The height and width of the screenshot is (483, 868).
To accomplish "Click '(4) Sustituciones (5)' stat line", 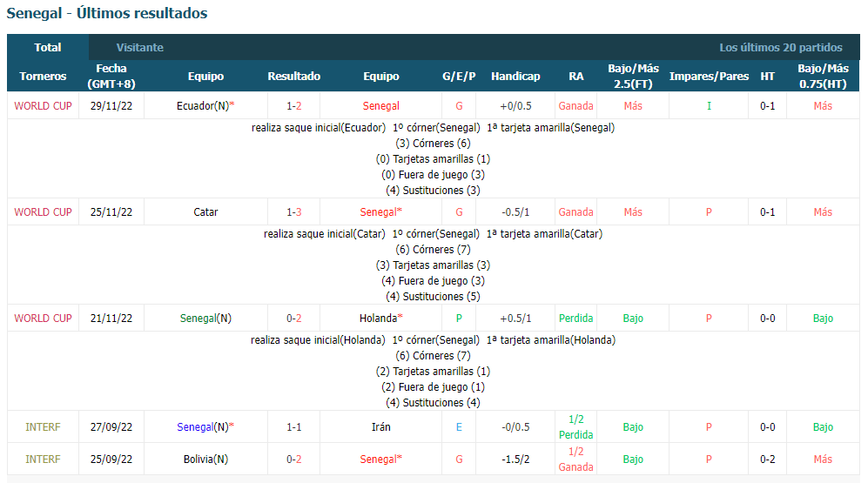I will (433, 296).
